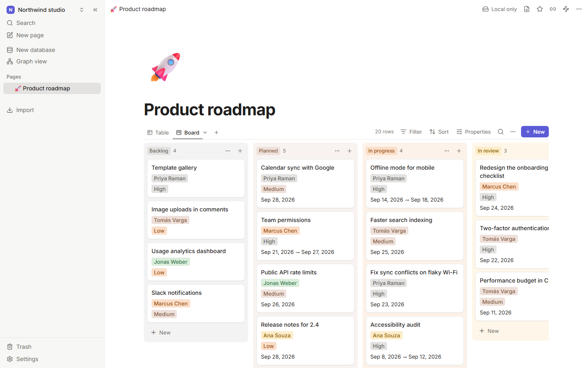Open the Backlog column options menu
Image resolution: width=588 pixels, height=368 pixels.
(228, 151)
